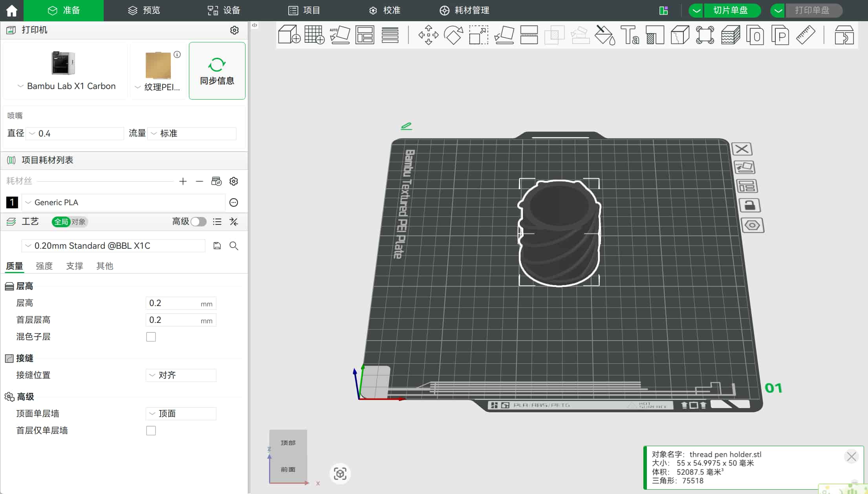This screenshot has width=868, height=494.
Task: Open the 流量 标准 dropdown
Action: pyautogui.click(x=192, y=133)
